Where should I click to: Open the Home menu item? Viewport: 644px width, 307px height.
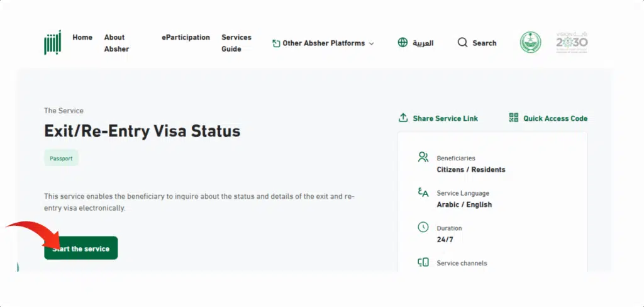click(x=82, y=37)
